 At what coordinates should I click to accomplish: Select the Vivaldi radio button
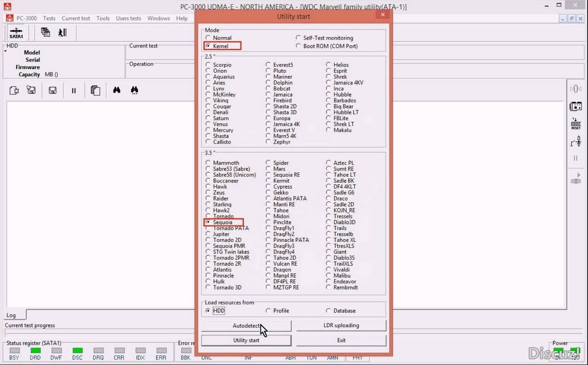(329, 269)
